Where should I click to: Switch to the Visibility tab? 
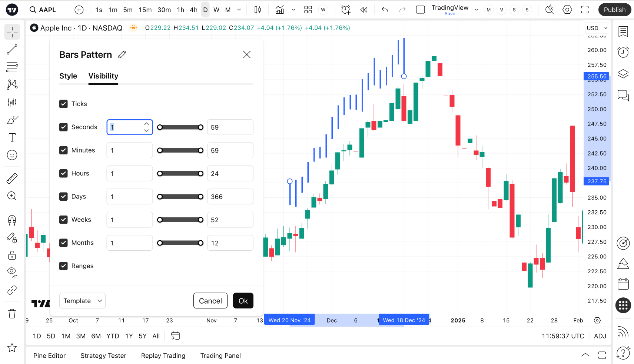coord(103,76)
